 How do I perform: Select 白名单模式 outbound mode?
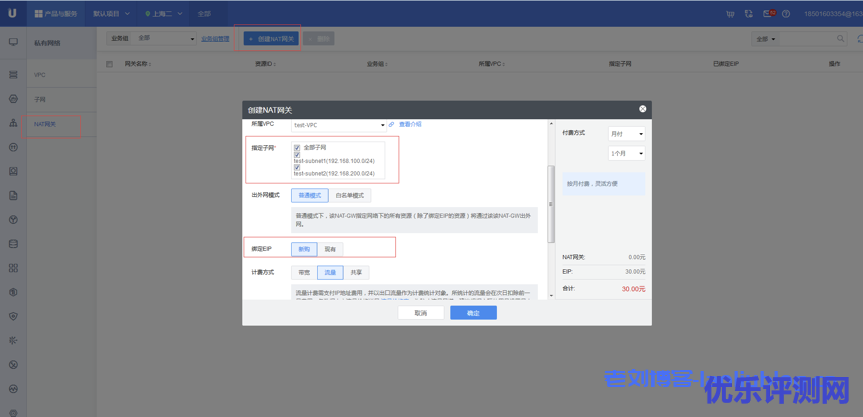[349, 195]
